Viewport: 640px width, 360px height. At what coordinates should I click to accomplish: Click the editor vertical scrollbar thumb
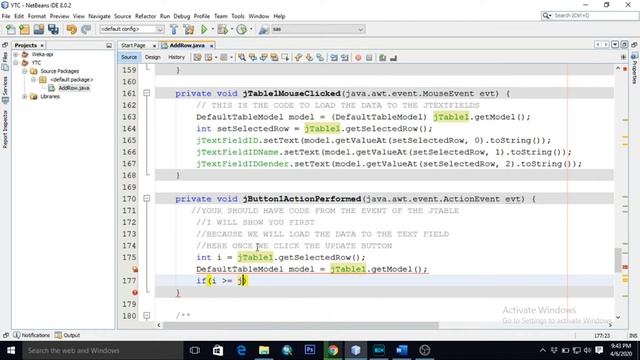[x=618, y=260]
